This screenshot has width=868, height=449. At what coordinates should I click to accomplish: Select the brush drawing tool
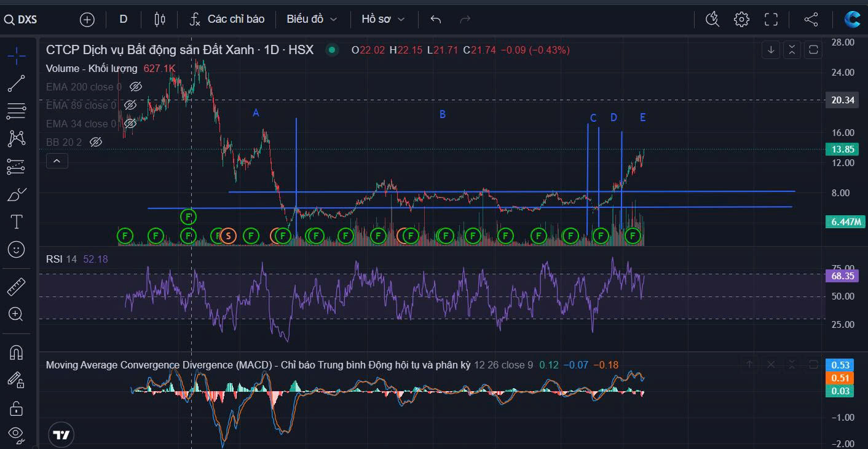pos(17,195)
